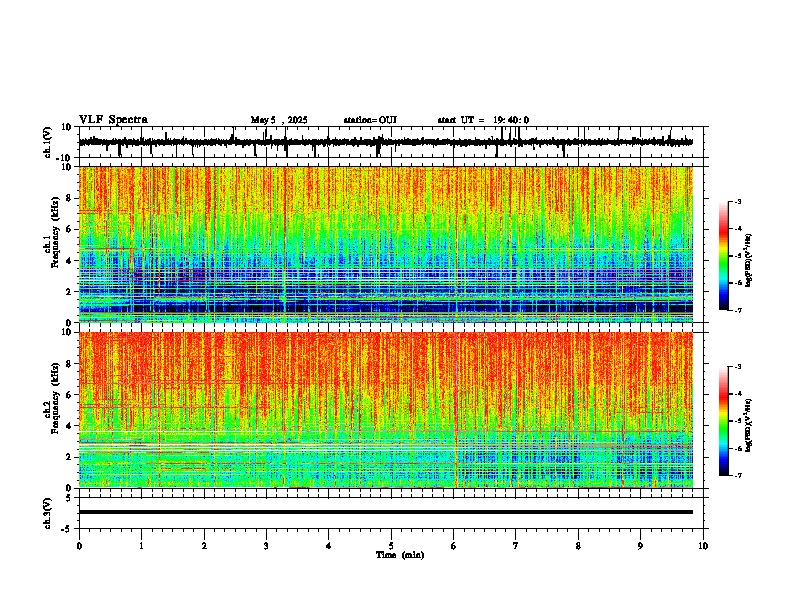792x612 pixels.
Task: Click the time axis tick label 2
Action: point(204,546)
